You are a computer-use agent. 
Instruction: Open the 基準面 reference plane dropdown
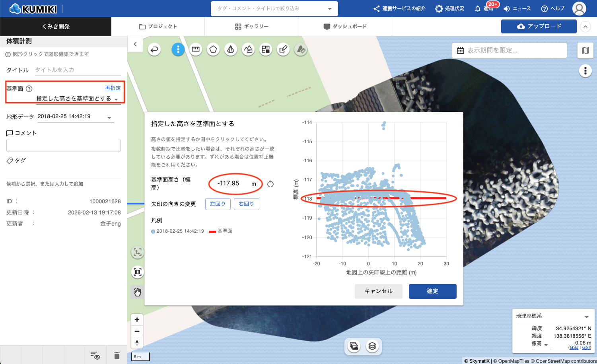(x=78, y=99)
